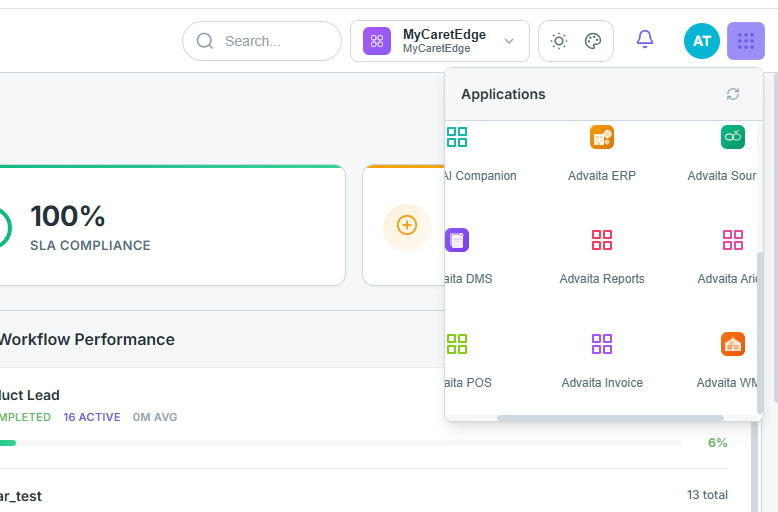Image resolution: width=778 pixels, height=512 pixels.
Task: Click the magnifier search icon
Action: (x=204, y=41)
